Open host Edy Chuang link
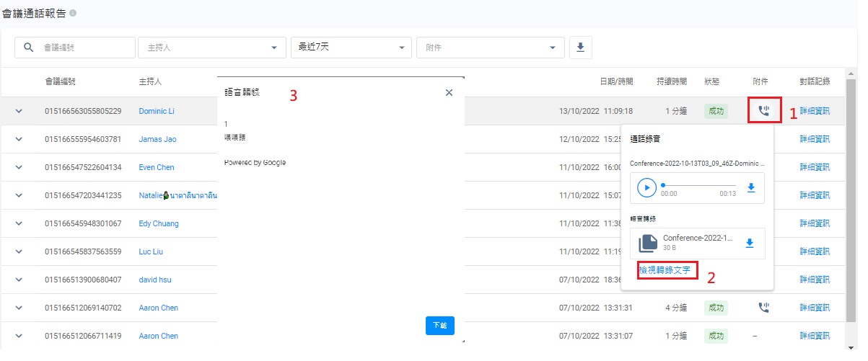The width and height of the screenshot is (868, 361). (x=159, y=224)
